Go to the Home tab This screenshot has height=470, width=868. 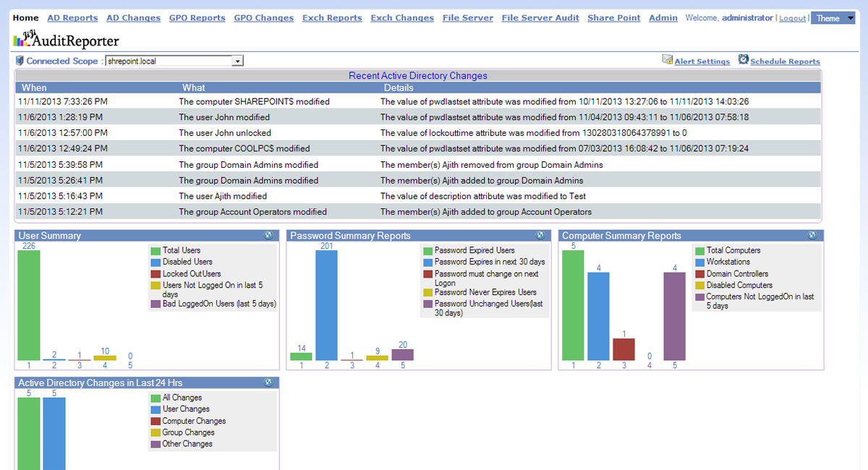point(26,18)
